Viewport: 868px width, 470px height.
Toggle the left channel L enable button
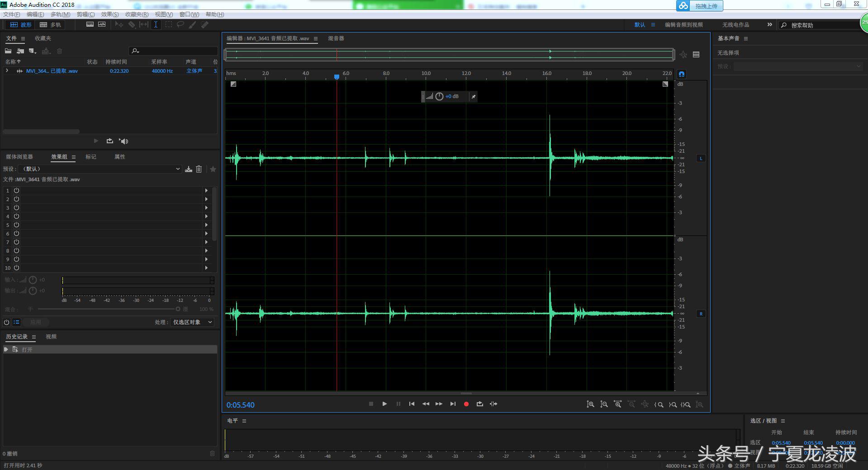point(701,158)
